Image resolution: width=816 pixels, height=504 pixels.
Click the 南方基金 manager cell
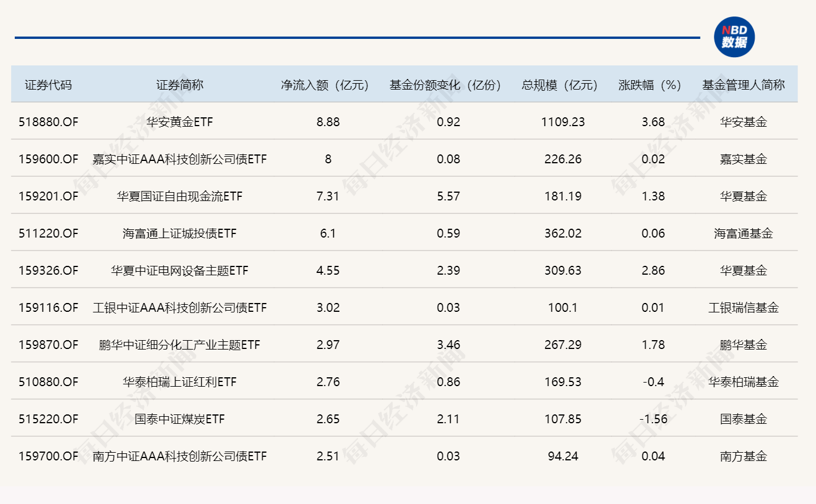coord(743,456)
